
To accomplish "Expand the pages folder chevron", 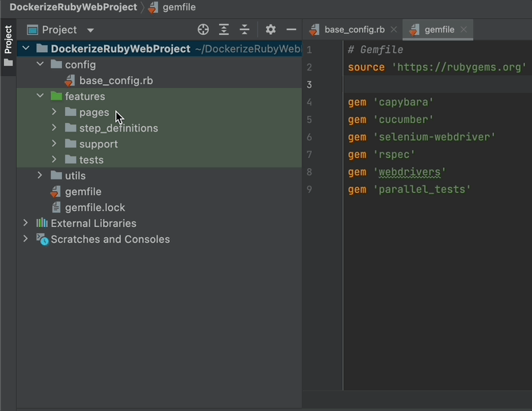I will pos(54,112).
